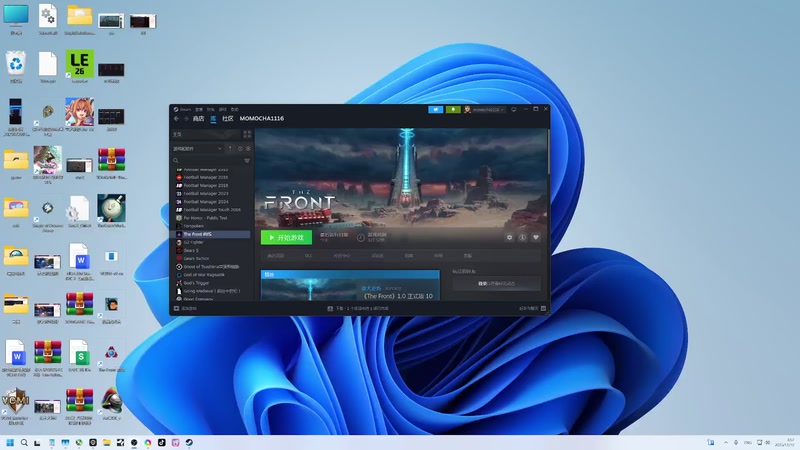Open the second menu after Steam
The height and width of the screenshot is (450, 800).
pyautogui.click(x=199, y=109)
